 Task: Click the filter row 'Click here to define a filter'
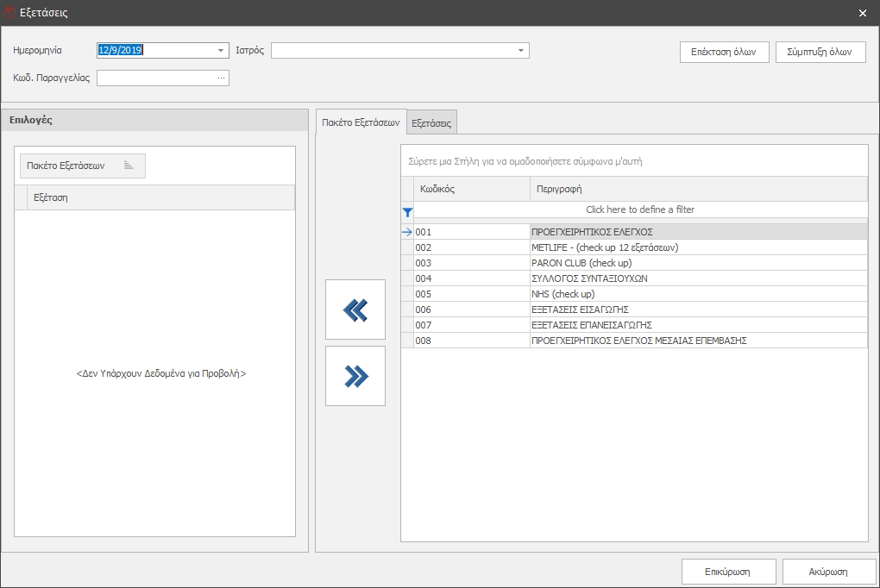pos(639,210)
